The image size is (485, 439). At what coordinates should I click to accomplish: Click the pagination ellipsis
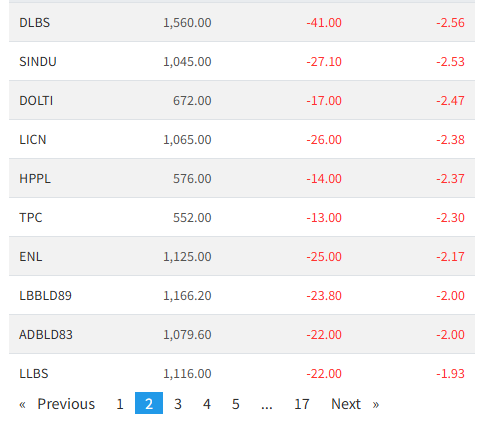click(x=267, y=404)
